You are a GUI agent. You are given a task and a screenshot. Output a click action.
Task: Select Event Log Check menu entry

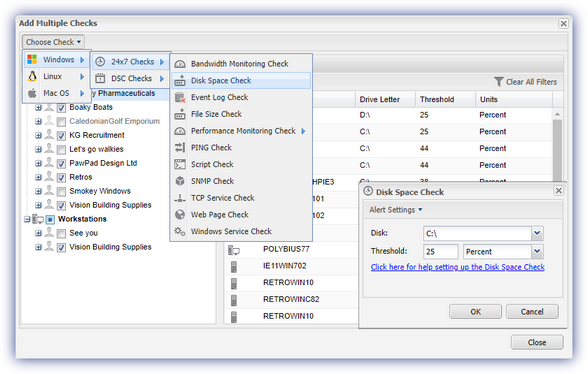pos(241,98)
